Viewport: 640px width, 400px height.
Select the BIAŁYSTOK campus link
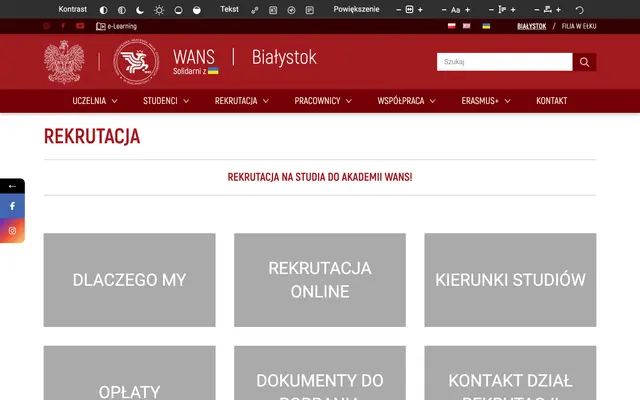pyautogui.click(x=531, y=26)
